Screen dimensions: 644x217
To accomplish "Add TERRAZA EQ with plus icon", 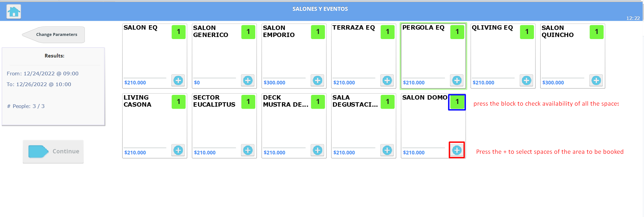I will coord(387,80).
